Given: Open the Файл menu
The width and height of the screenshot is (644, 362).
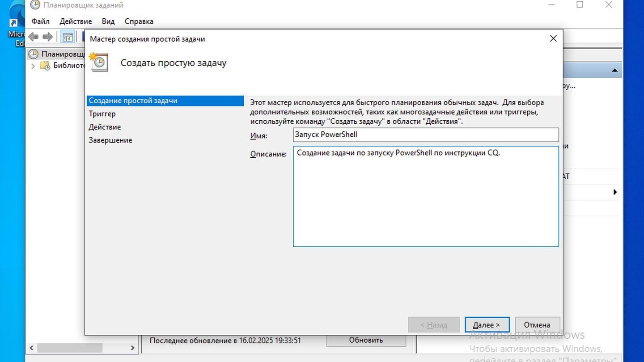Looking at the screenshot, I should tap(41, 21).
